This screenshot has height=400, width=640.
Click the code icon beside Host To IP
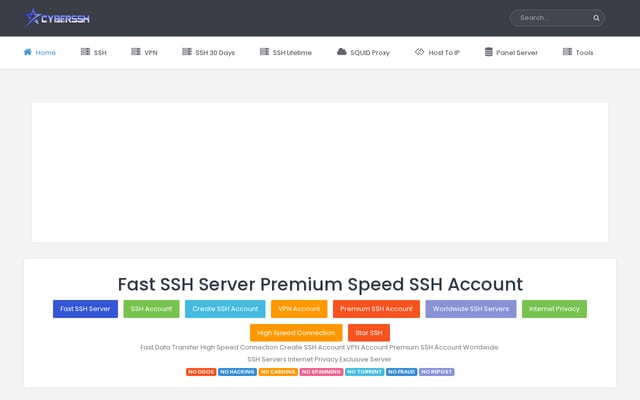[x=420, y=52]
